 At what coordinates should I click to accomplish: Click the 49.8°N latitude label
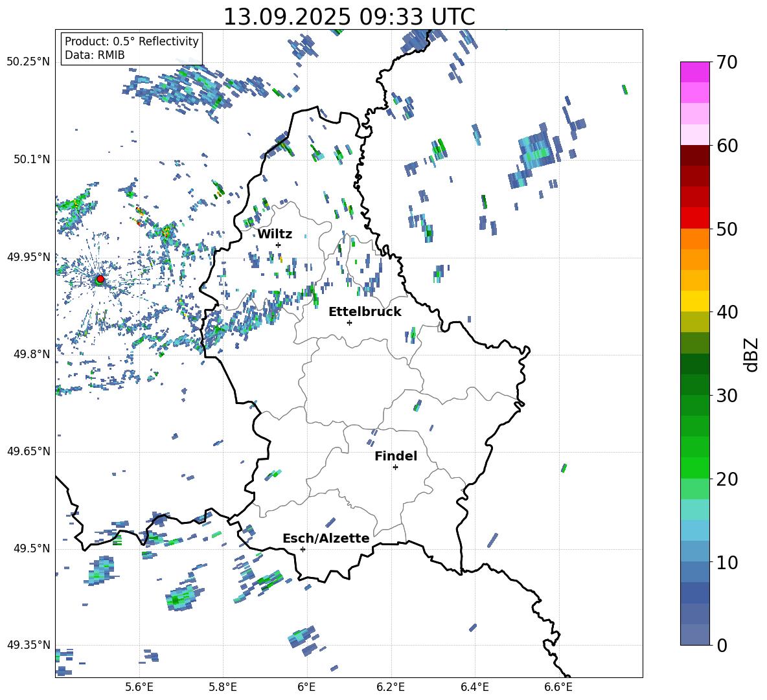point(31,354)
